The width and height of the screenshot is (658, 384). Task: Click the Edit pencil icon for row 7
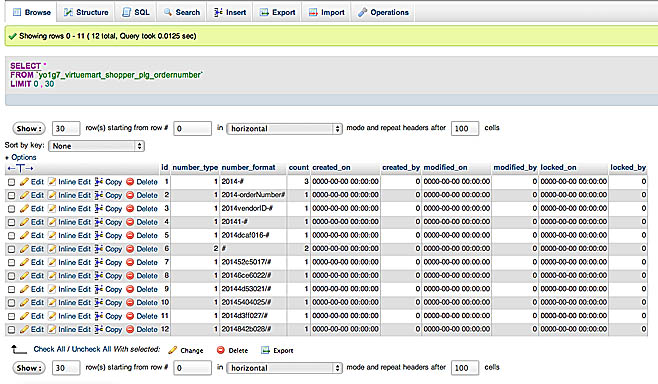tap(24, 262)
